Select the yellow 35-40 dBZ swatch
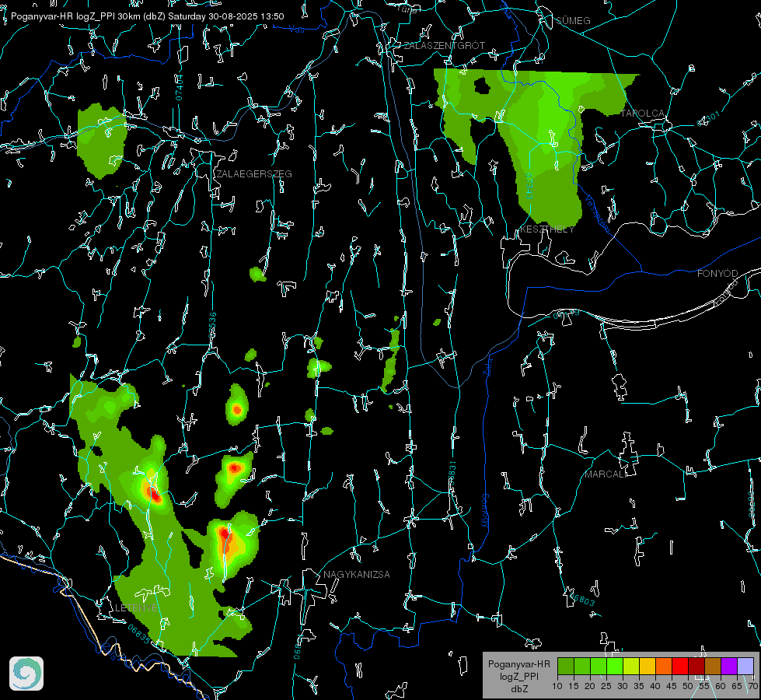761x700 pixels. pyautogui.click(x=648, y=666)
